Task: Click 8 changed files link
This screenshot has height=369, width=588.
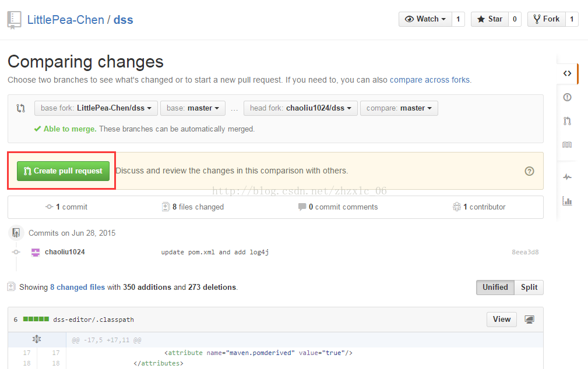Action: [78, 288]
